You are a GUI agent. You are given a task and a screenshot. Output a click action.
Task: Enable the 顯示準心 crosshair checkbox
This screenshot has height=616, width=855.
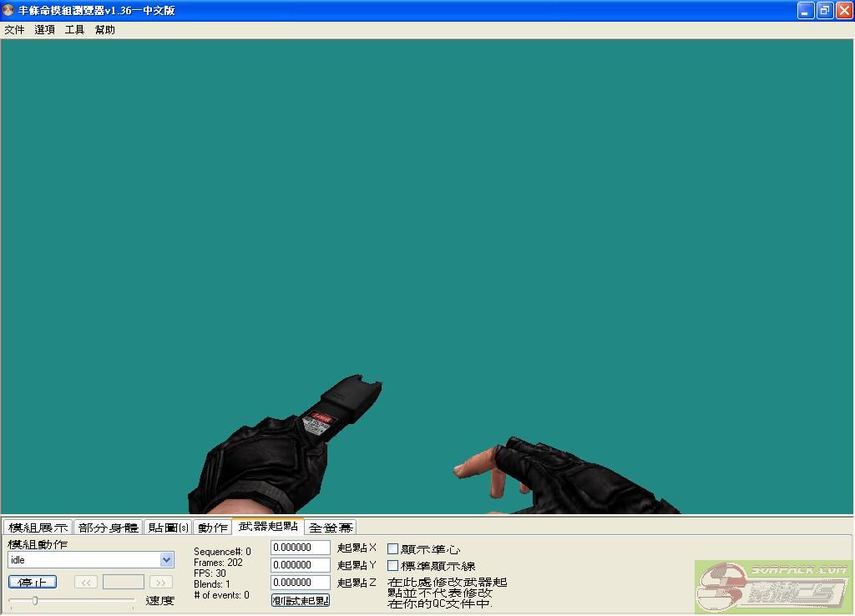pos(393,549)
